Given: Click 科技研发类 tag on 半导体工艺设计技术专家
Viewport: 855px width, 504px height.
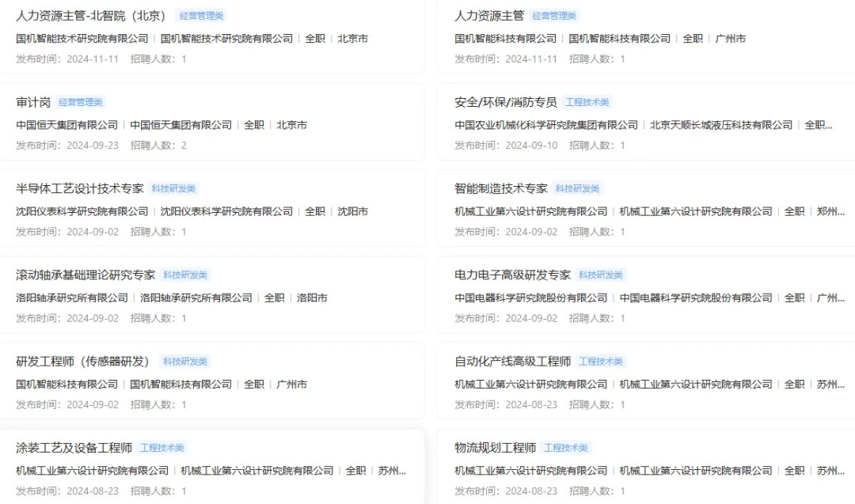Looking at the screenshot, I should pyautogui.click(x=174, y=188).
